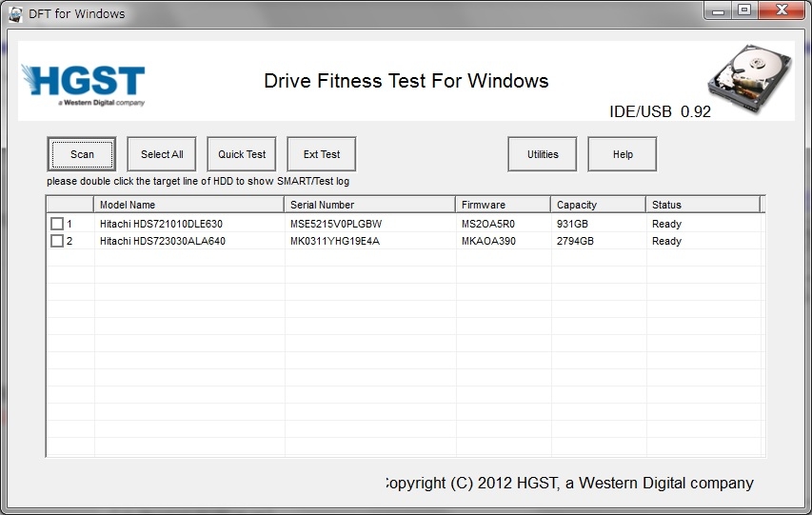Run the Ext Test
This screenshot has height=515, width=812.
pyautogui.click(x=322, y=154)
